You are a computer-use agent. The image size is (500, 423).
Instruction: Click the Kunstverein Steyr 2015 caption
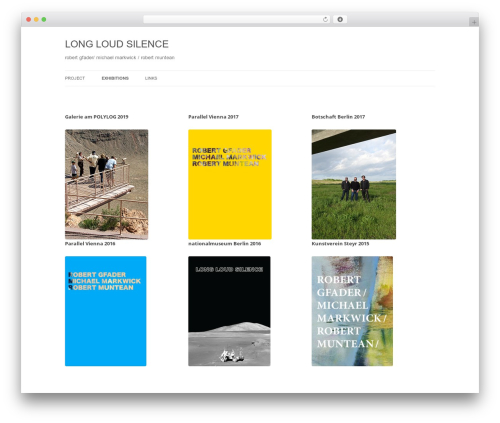coord(340,244)
